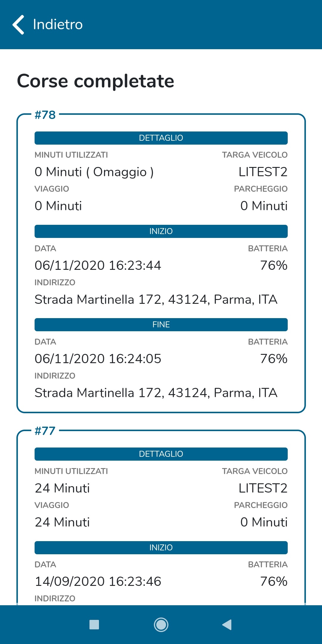Tap the DETTAGLIO bar of ride #78
This screenshot has width=322, height=644.
coord(161,138)
